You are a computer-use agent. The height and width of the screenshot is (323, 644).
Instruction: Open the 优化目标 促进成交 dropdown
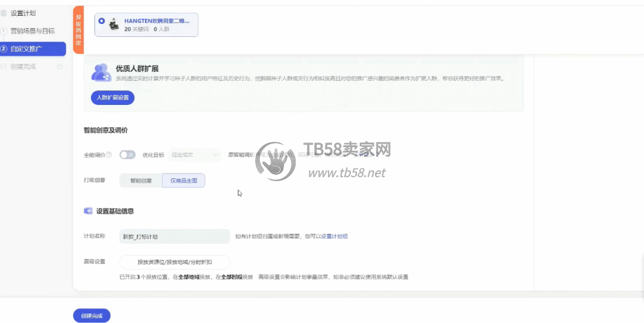pos(195,155)
